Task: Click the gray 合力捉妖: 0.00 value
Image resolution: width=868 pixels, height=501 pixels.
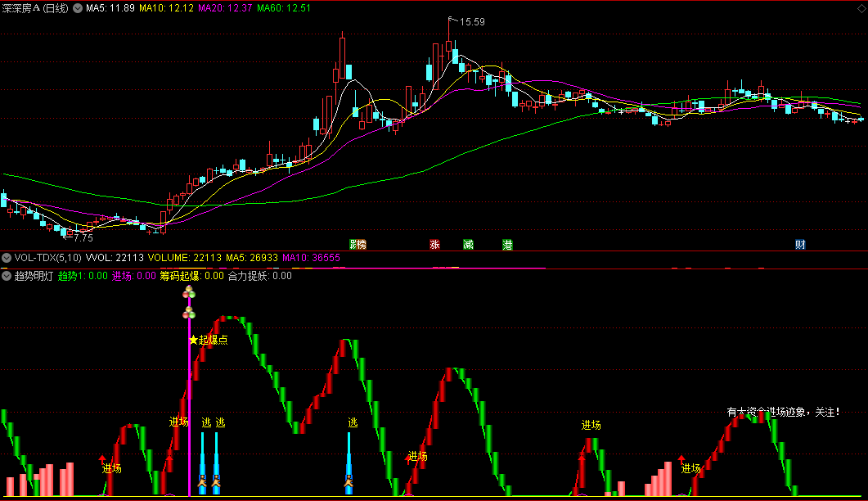Action: [259, 276]
